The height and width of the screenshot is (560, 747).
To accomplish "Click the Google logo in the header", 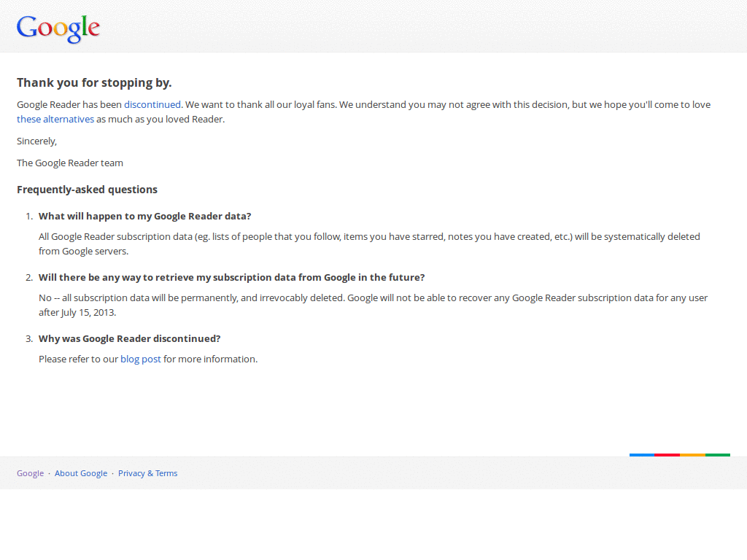I will (58, 28).
